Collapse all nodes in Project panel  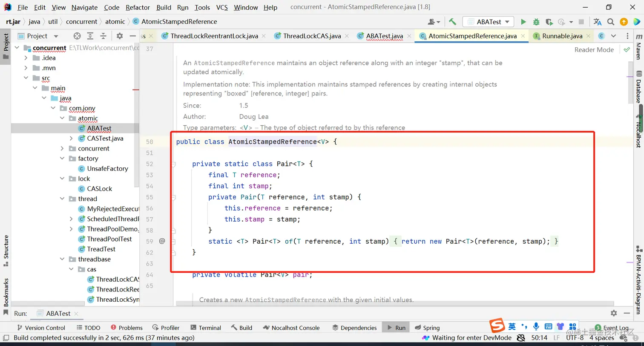coord(103,36)
